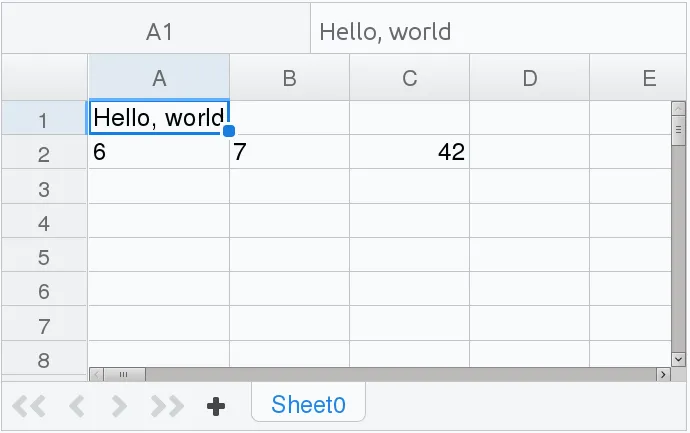Jump to last sheet with double-right arrows

[x=167, y=406]
